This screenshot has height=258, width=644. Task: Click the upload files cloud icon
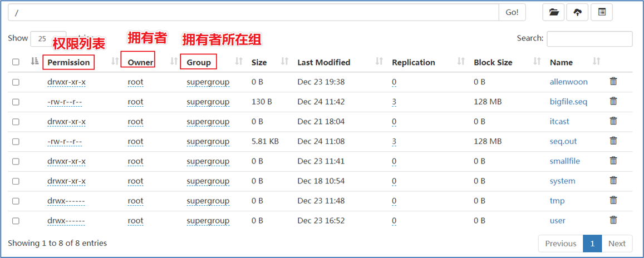[577, 12]
